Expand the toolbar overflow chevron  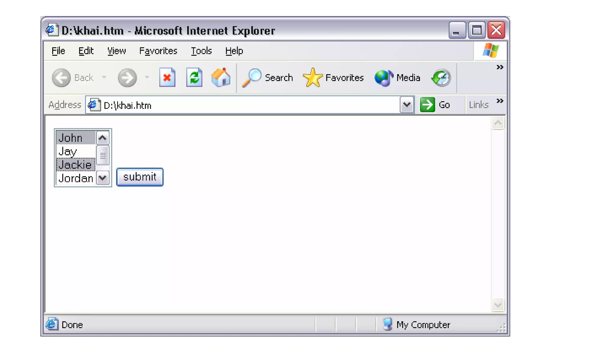[x=500, y=67]
